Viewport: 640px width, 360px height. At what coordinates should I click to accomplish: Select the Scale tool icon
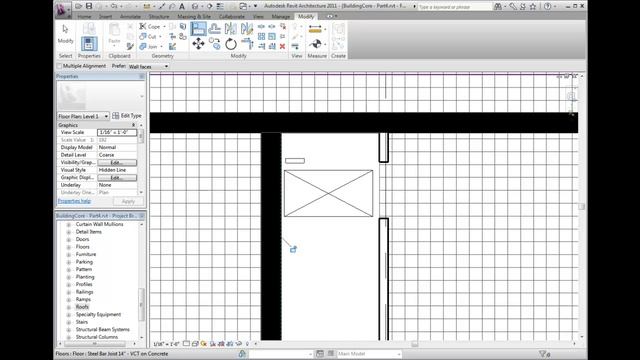coord(272,36)
